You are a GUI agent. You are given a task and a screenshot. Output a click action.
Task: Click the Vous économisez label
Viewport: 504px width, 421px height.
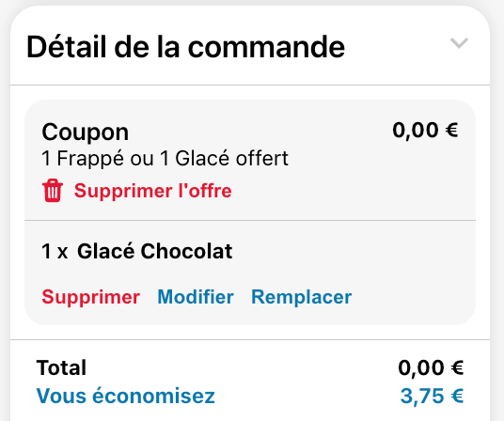[126, 396]
